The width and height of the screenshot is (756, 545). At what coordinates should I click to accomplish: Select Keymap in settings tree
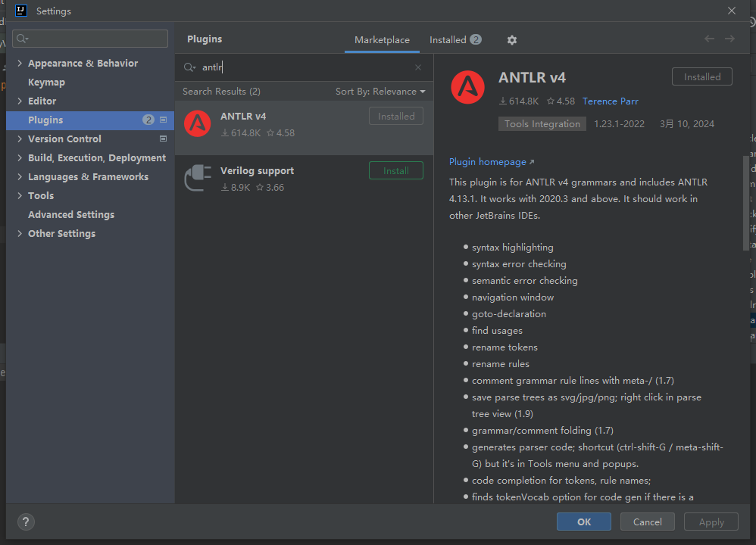tap(46, 83)
